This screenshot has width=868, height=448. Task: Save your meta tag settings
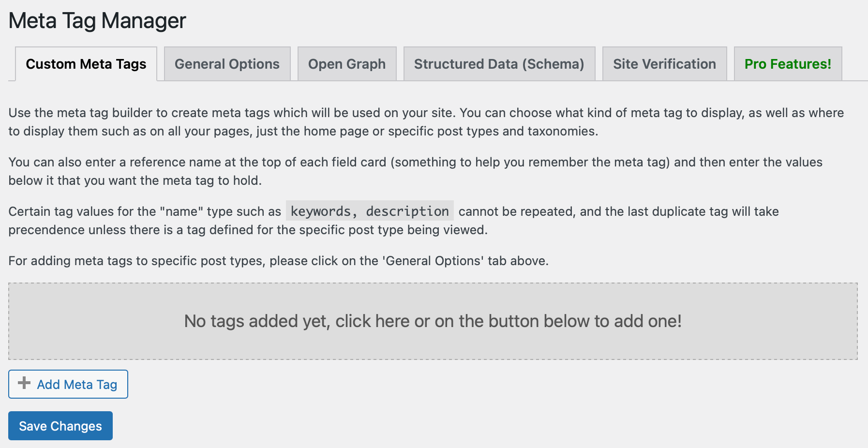tap(60, 425)
